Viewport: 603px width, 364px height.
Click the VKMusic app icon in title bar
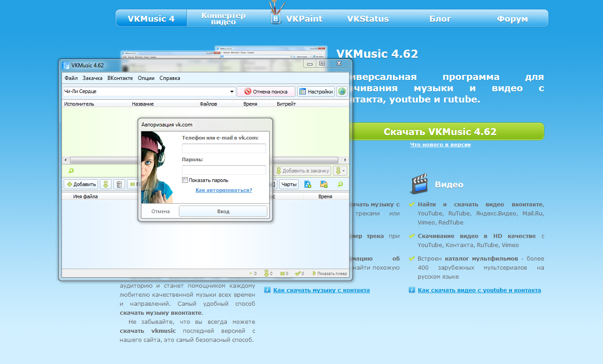pos(66,65)
